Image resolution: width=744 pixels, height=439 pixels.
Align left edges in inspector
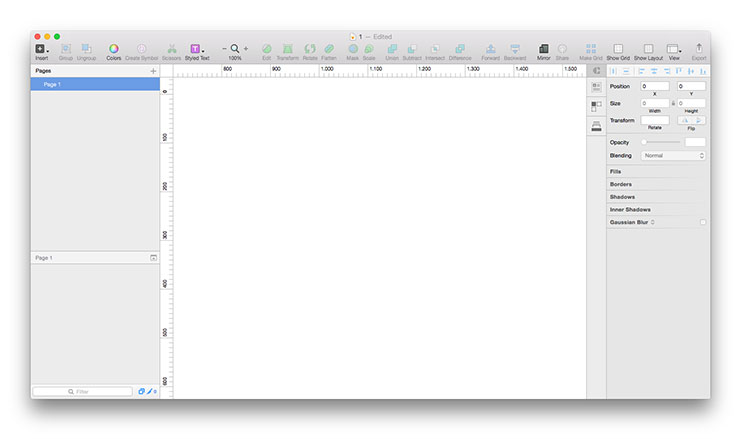[642, 71]
